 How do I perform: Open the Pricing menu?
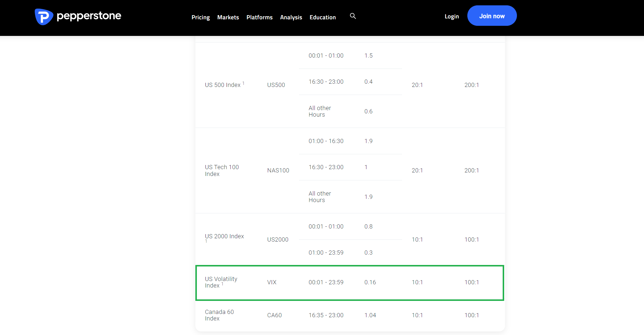pyautogui.click(x=200, y=17)
